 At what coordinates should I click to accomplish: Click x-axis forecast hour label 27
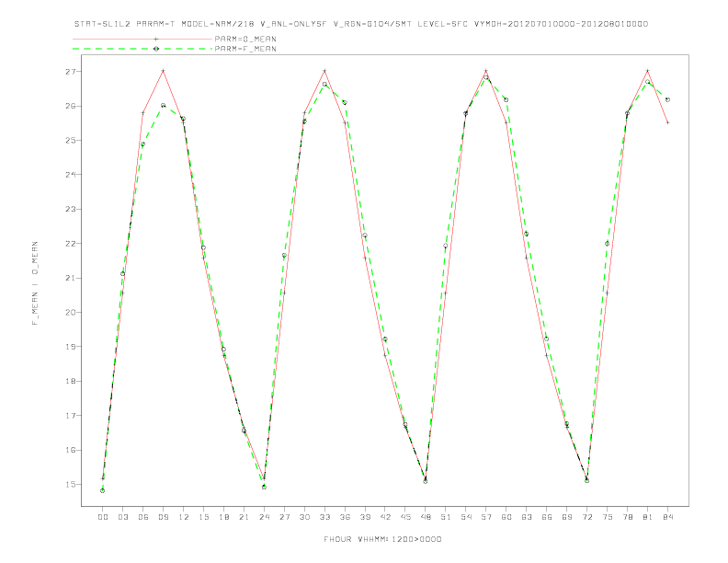[284, 517]
